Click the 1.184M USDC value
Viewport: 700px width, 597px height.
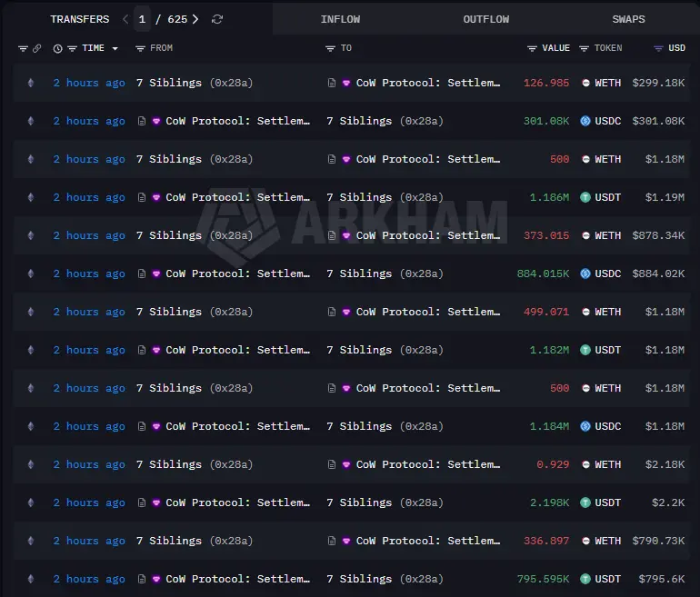[549, 426]
